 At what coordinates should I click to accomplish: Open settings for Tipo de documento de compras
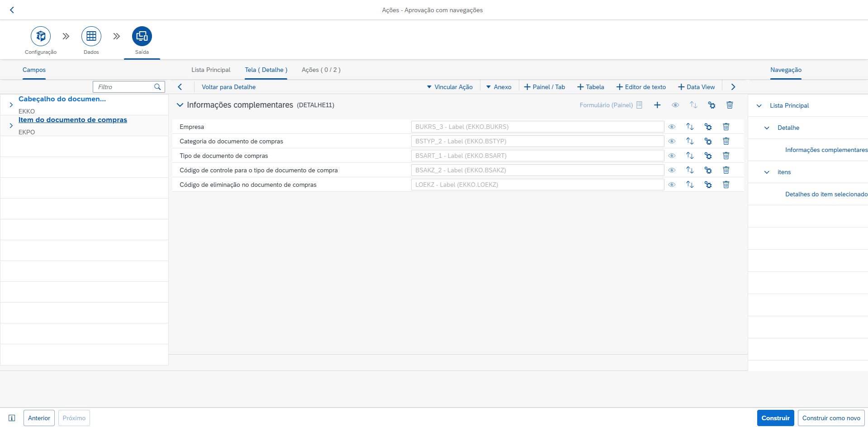708,156
